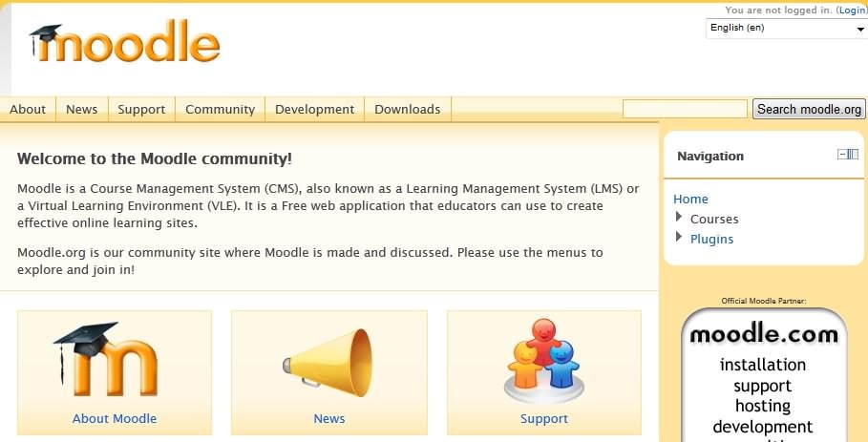Viewport: 868px width, 442px height.
Task: Open the News menu item
Action: [x=81, y=110]
